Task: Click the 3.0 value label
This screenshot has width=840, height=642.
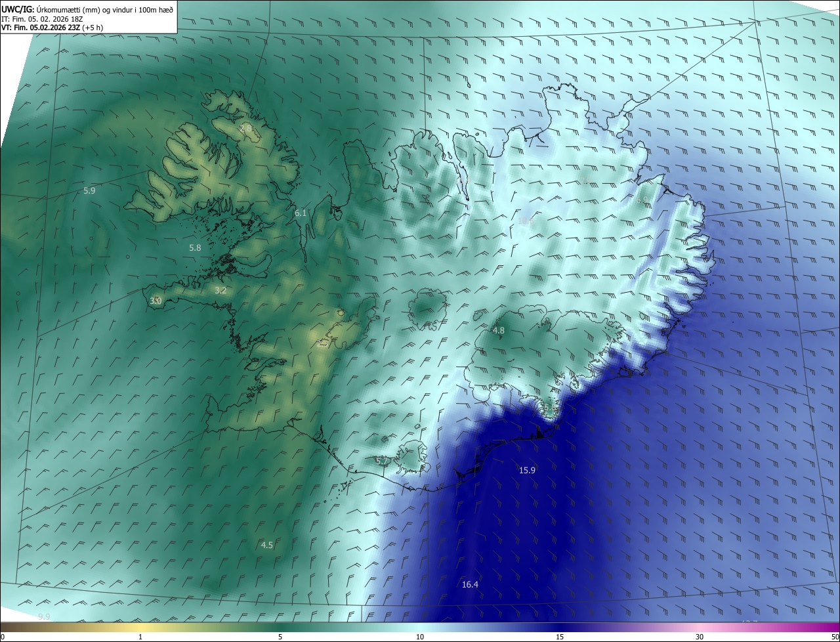Action: 156,301
